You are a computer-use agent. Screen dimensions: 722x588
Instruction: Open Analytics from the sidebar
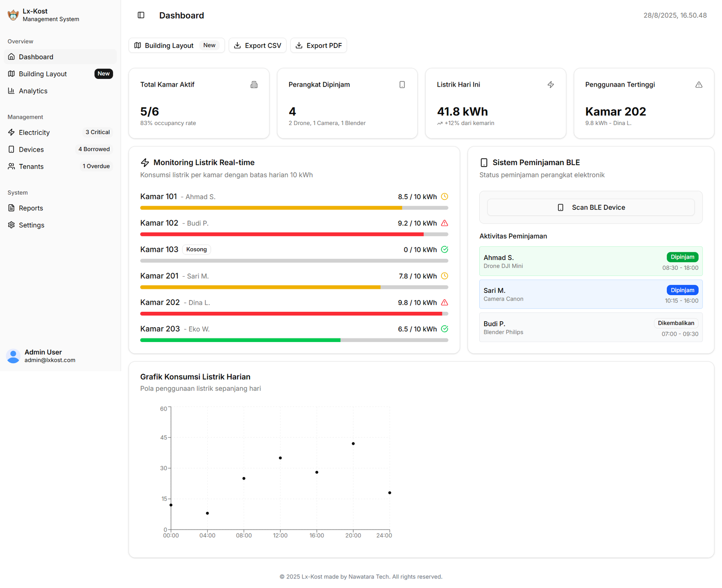click(33, 91)
